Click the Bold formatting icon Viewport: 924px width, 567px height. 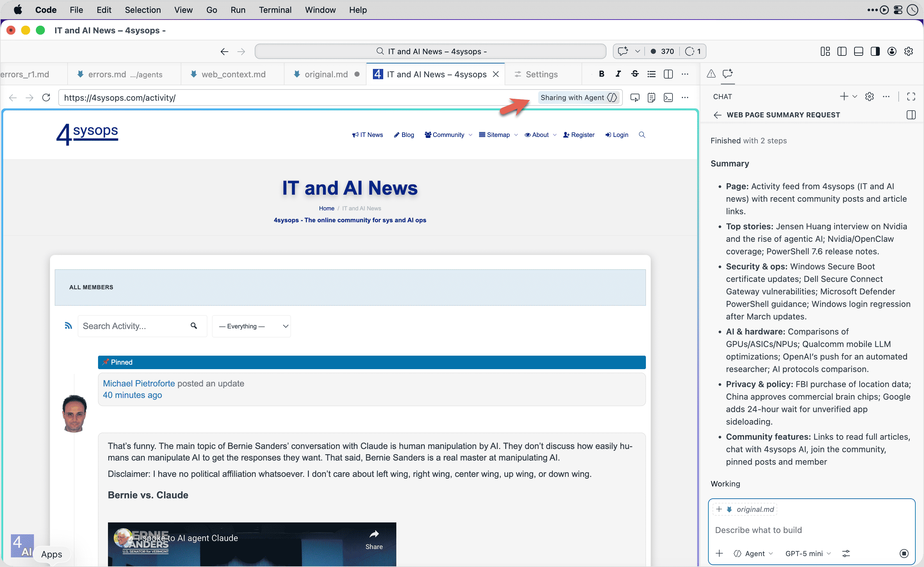click(x=601, y=74)
